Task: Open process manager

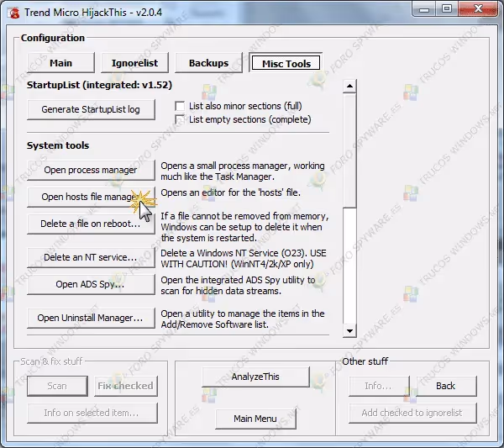Action: (x=91, y=170)
